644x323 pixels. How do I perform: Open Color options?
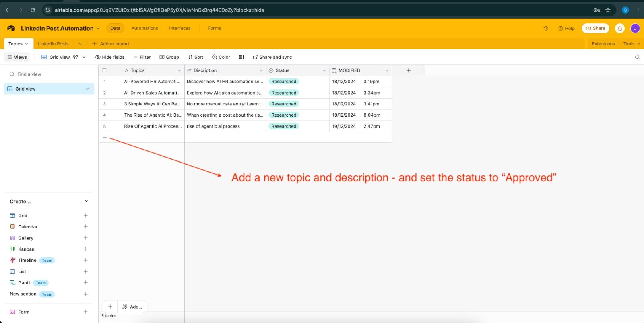[x=221, y=57]
